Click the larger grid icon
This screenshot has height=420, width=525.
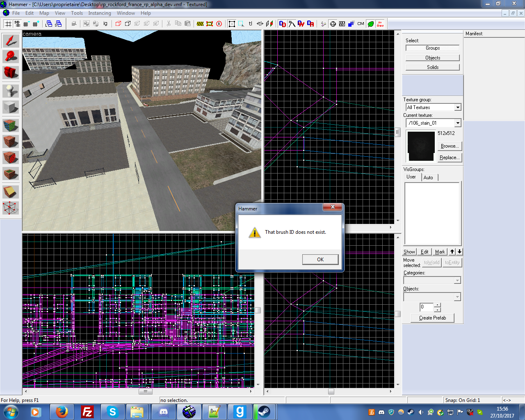[35, 24]
